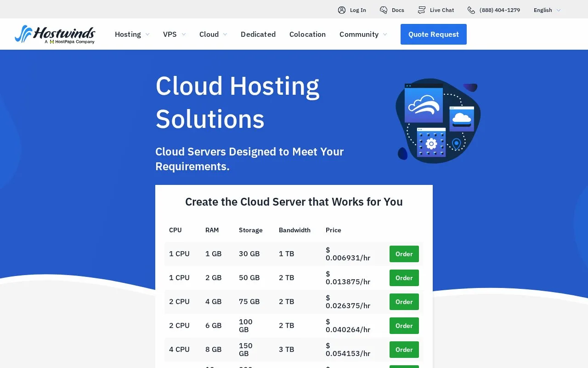Order the 4 CPU 8 GB plan
Image resolution: width=588 pixels, height=368 pixels.
pyautogui.click(x=404, y=350)
